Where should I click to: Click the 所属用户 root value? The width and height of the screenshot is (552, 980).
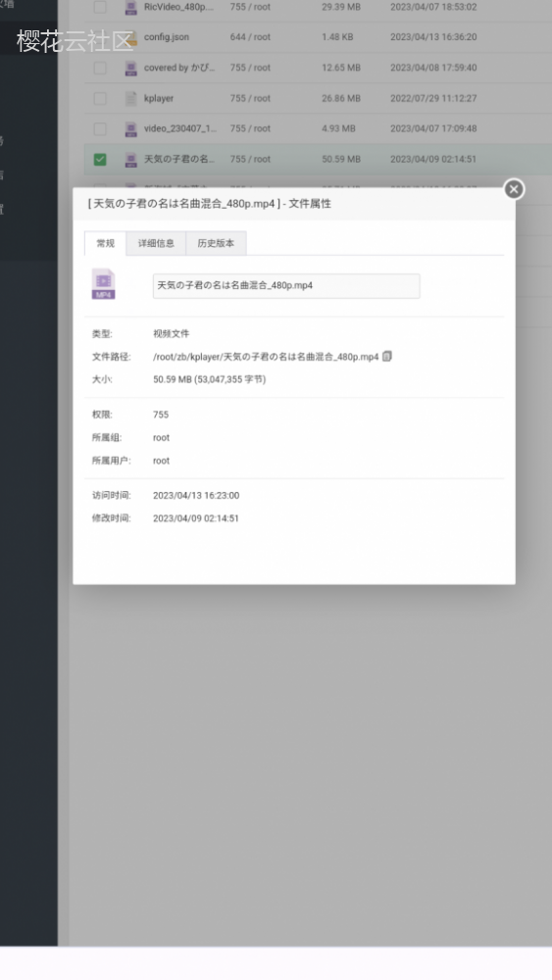pyautogui.click(x=162, y=461)
